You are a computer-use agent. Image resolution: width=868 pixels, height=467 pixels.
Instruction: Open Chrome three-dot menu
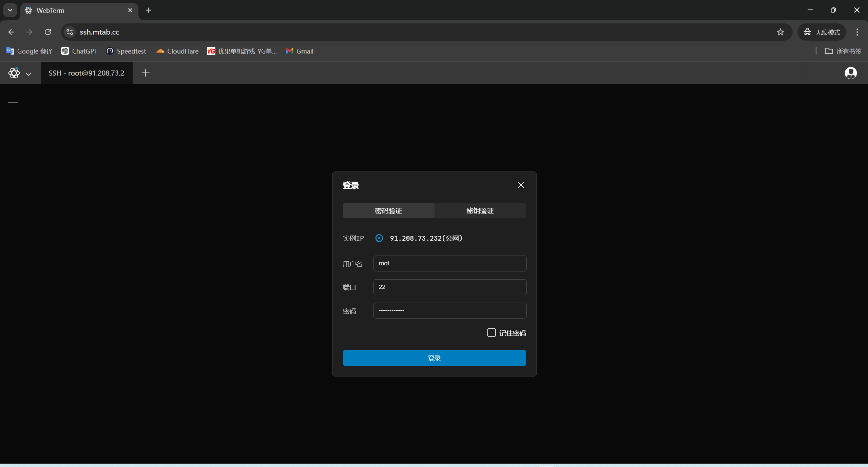857,32
